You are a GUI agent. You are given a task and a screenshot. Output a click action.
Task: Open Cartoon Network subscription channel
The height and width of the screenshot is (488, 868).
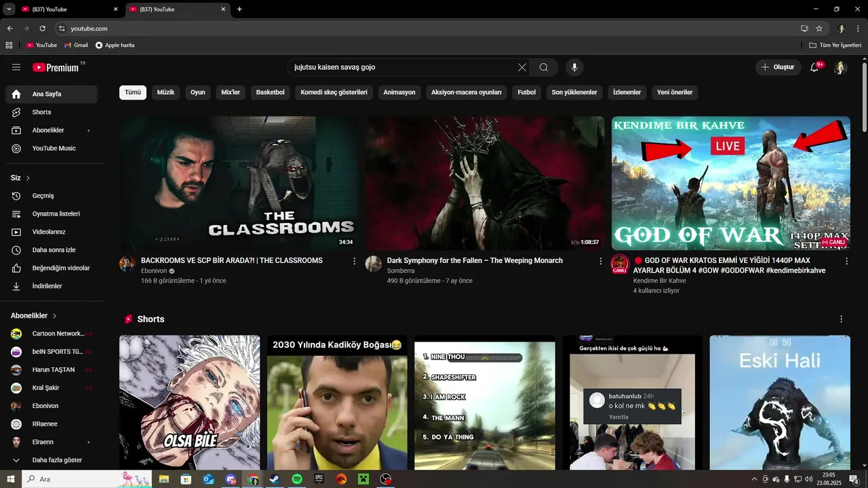52,333
